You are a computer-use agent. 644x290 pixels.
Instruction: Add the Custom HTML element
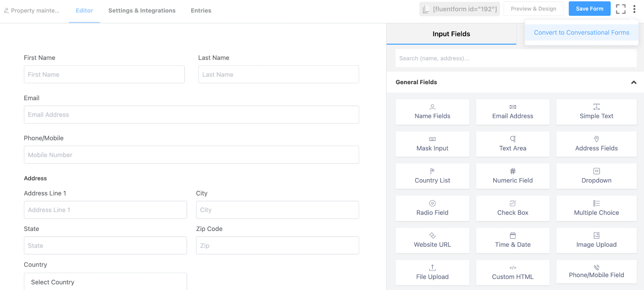click(x=512, y=273)
